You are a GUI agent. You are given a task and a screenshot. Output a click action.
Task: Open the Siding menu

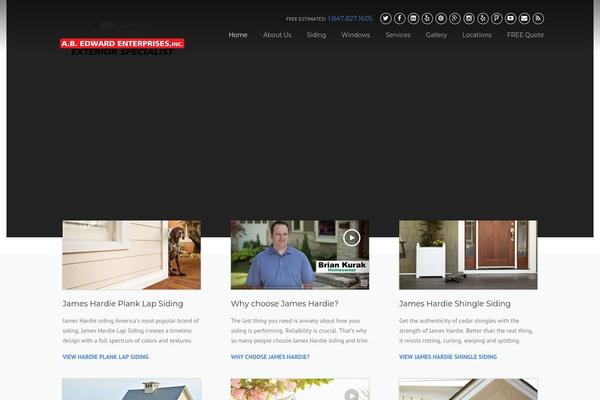[316, 35]
